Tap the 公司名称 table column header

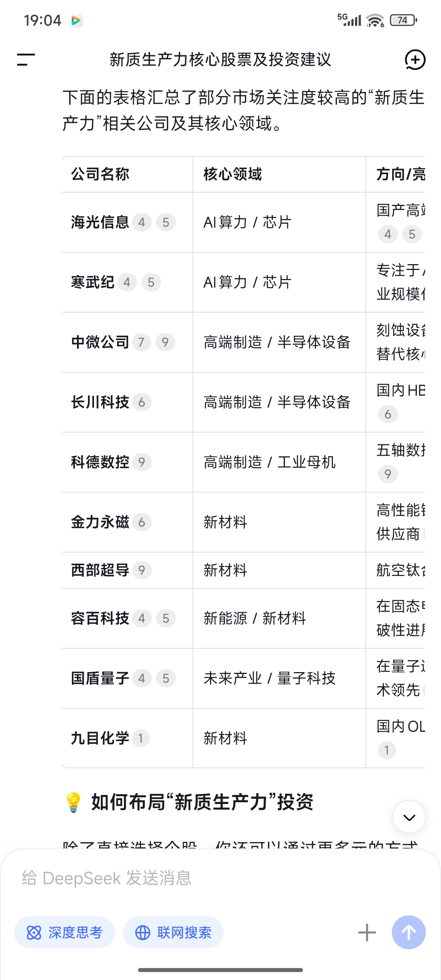[100, 174]
